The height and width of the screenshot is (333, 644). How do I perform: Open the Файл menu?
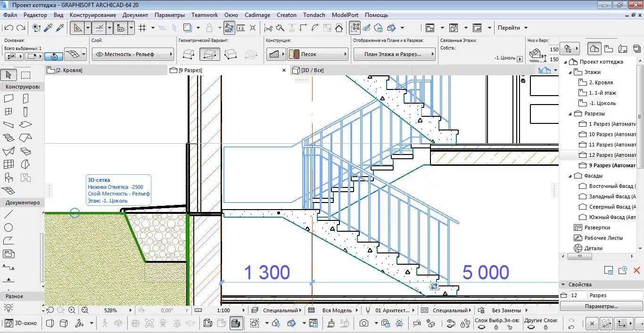coord(10,15)
